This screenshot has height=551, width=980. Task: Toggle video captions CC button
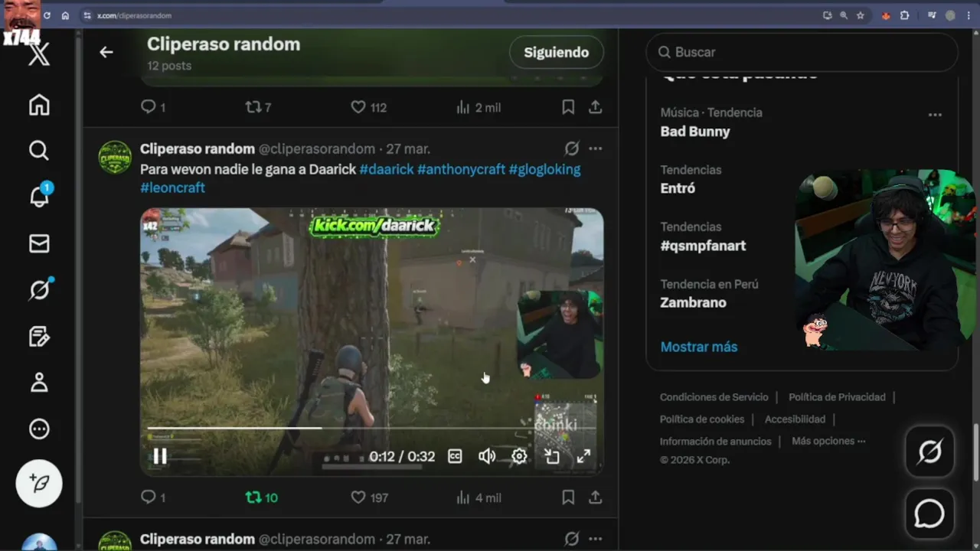[455, 457]
